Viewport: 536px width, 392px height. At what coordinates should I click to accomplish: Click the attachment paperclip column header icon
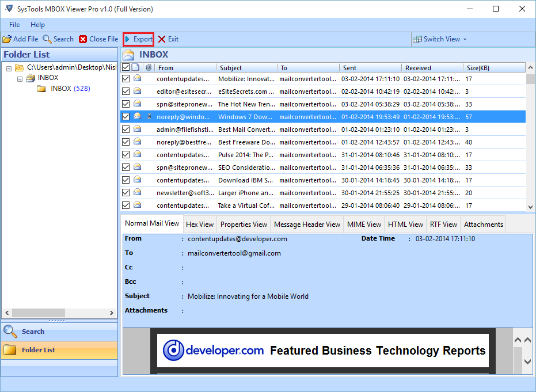click(148, 67)
